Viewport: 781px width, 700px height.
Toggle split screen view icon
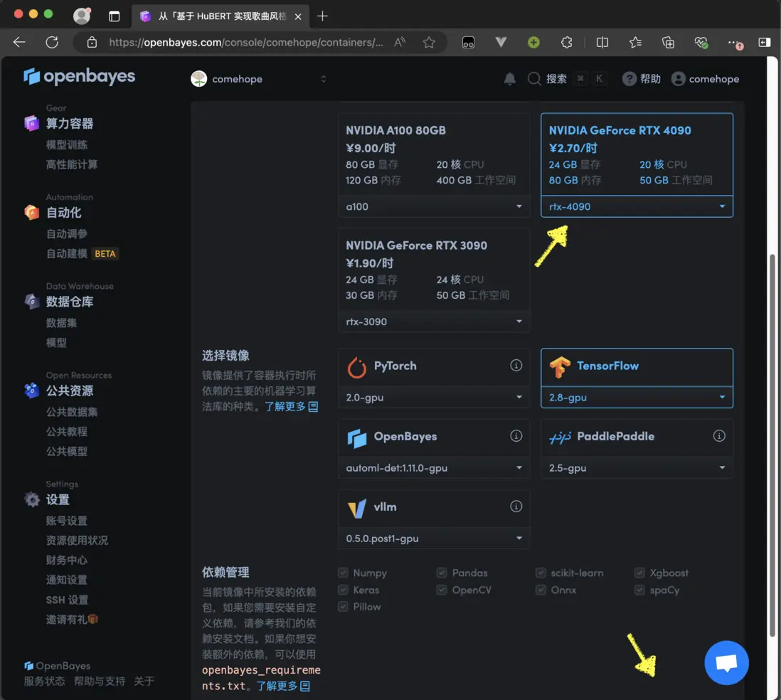[x=602, y=43]
